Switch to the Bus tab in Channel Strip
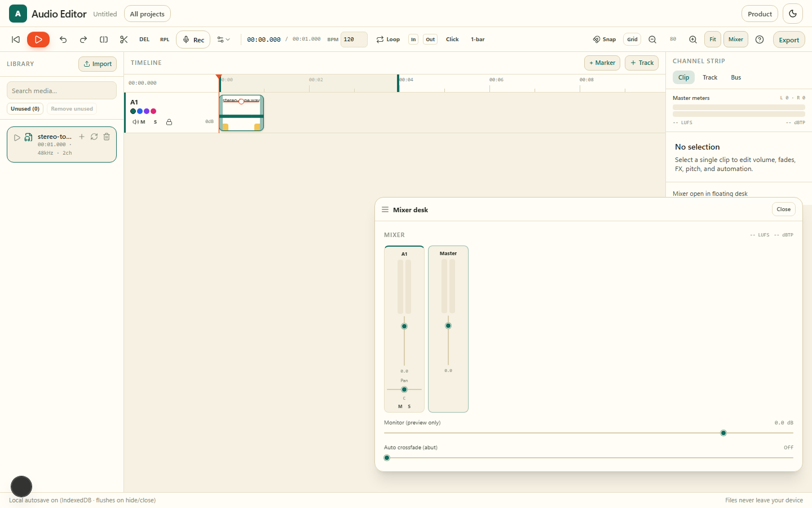The width and height of the screenshot is (812, 508). pyautogui.click(x=736, y=77)
